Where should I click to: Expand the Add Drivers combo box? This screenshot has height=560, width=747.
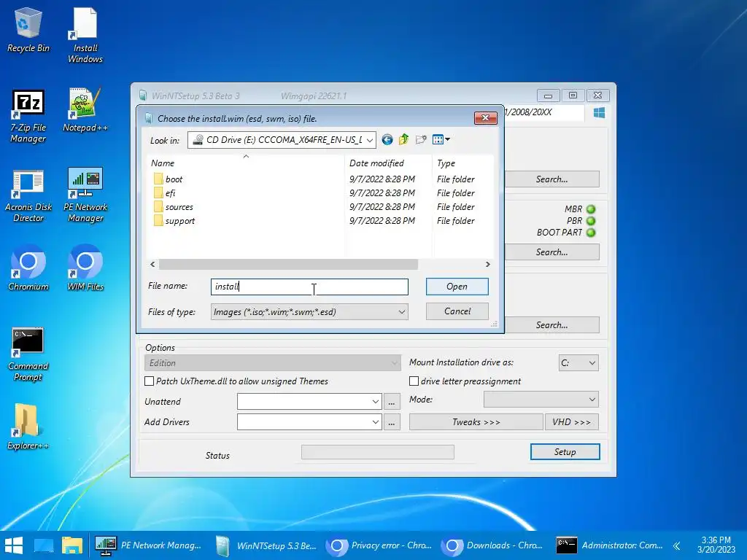click(376, 422)
